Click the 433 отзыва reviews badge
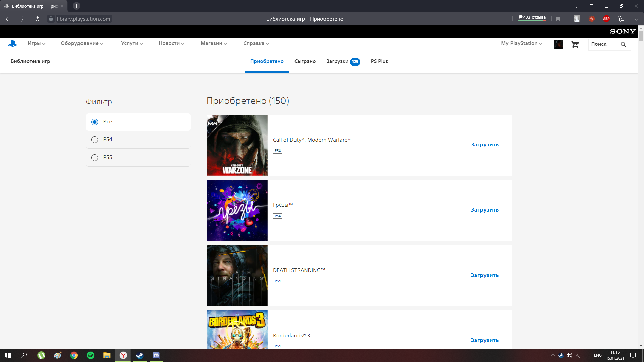This screenshot has width=644, height=362. pyautogui.click(x=532, y=18)
